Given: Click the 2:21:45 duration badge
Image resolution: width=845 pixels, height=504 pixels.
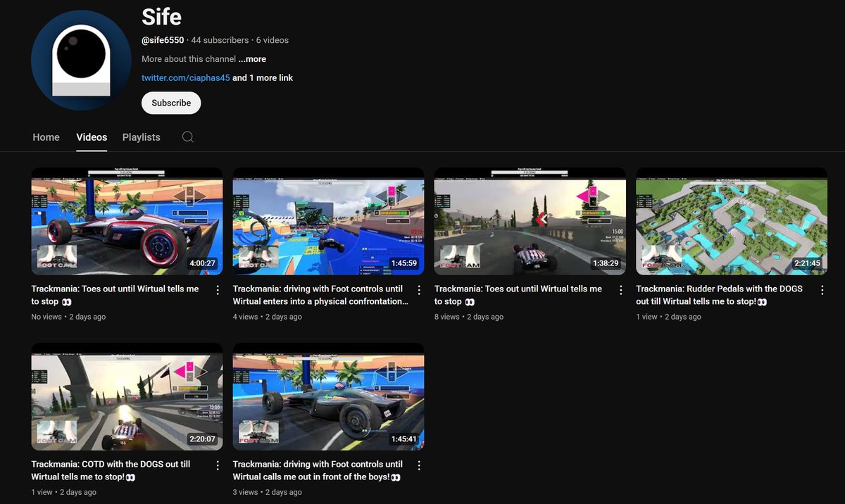Looking at the screenshot, I should 808,264.
